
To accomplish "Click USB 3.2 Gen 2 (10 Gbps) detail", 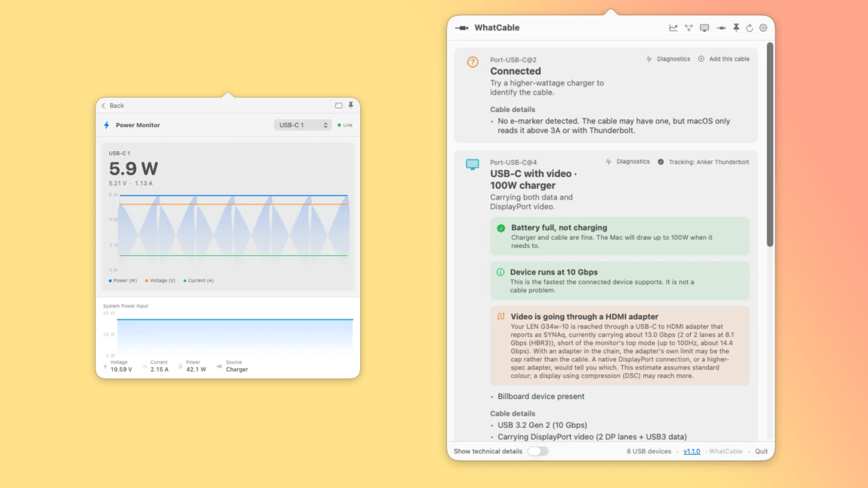I will [542, 425].
